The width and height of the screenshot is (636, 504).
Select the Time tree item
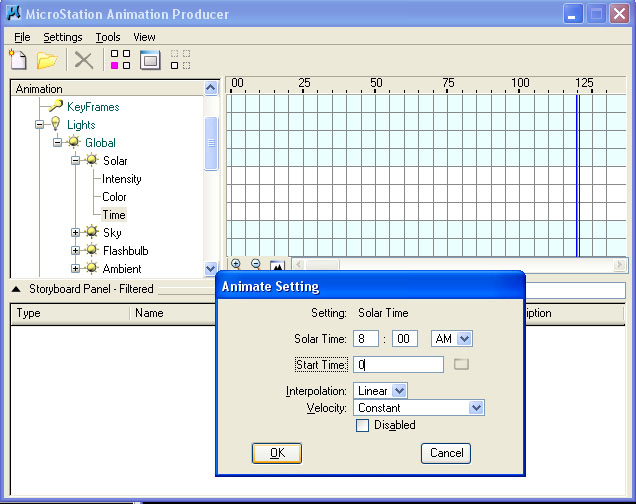click(x=114, y=214)
